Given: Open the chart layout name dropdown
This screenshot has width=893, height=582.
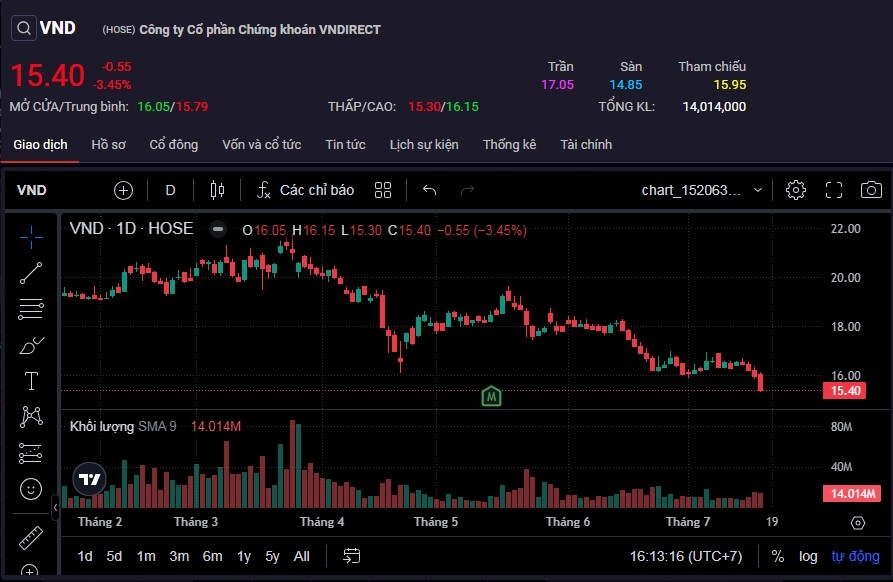Looking at the screenshot, I should pos(702,190).
